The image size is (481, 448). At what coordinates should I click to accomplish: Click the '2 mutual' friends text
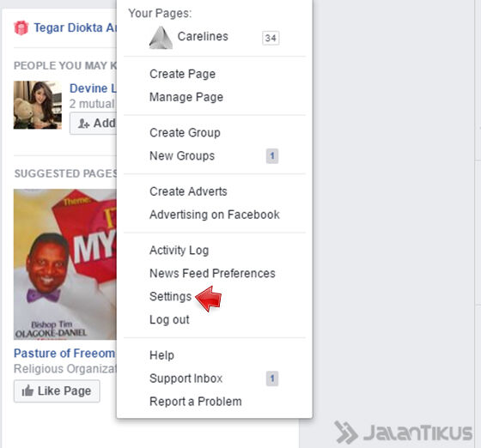[93, 104]
